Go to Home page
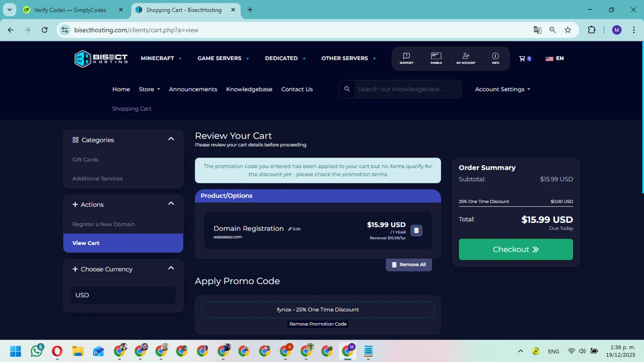Image resolution: width=644 pixels, height=362 pixels. (121, 89)
